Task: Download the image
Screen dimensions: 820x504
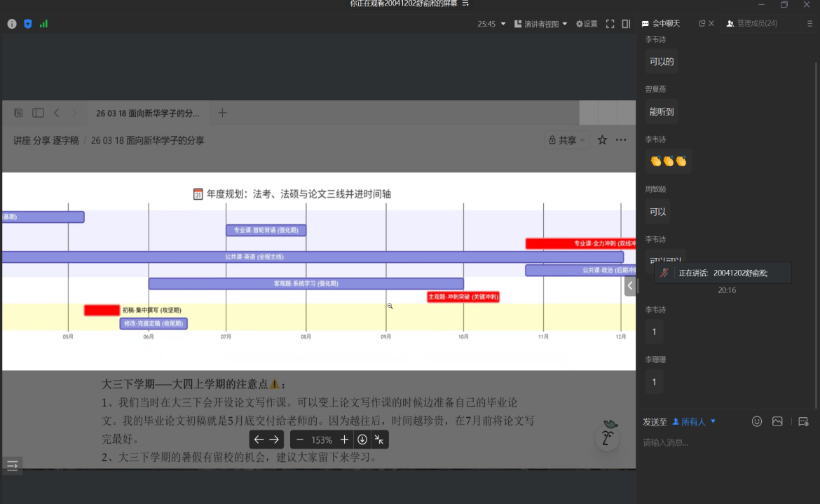Action: [x=362, y=440]
